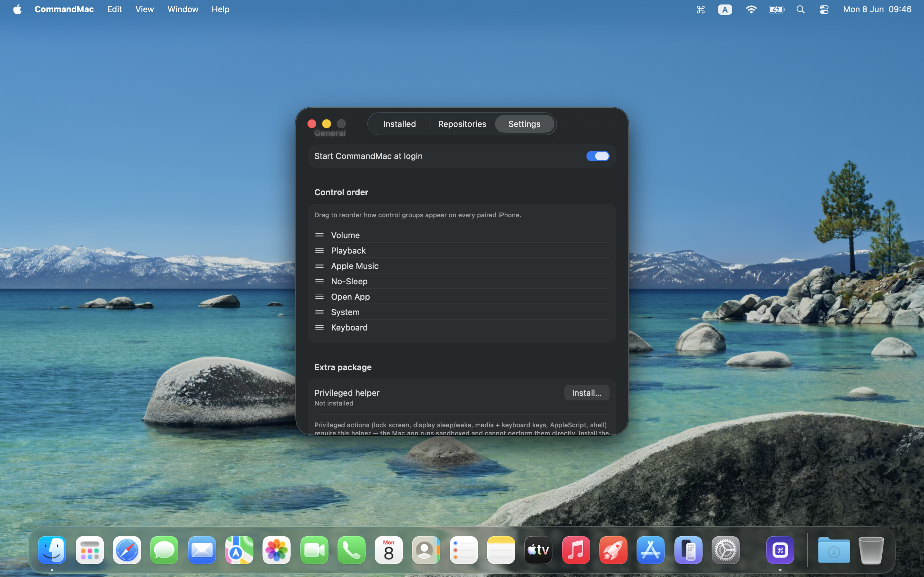Viewport: 924px width, 577px height.
Task: Open System Settings from the Dock
Action: [x=725, y=550]
